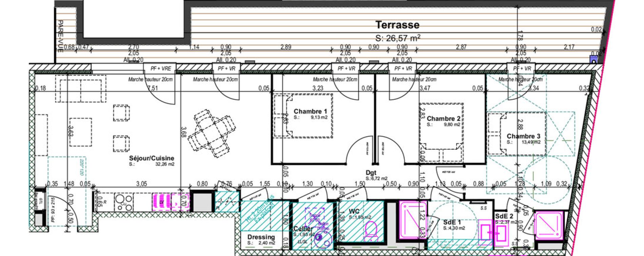
Task: Select the shower tray in SdE 1
Action: point(413,220)
